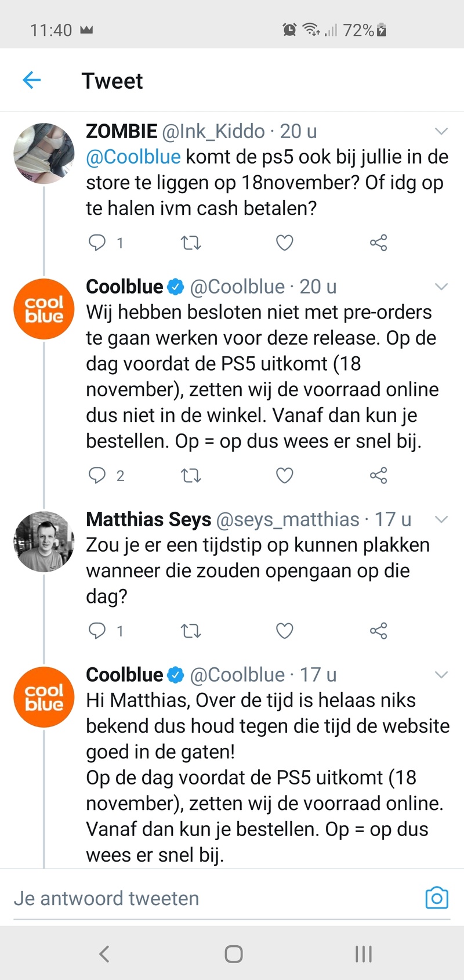
Task: Toggle like on Coolblue's first reply
Action: [284, 475]
